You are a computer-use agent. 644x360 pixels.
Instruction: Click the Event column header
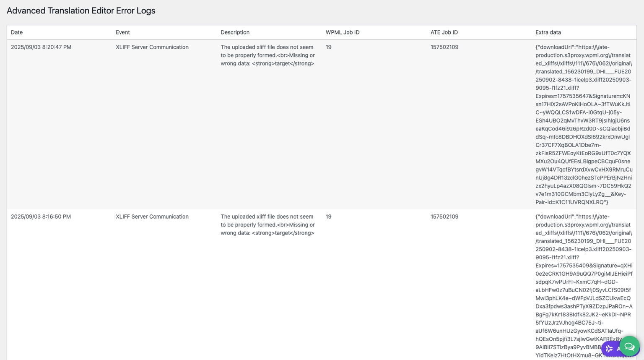(x=123, y=32)
